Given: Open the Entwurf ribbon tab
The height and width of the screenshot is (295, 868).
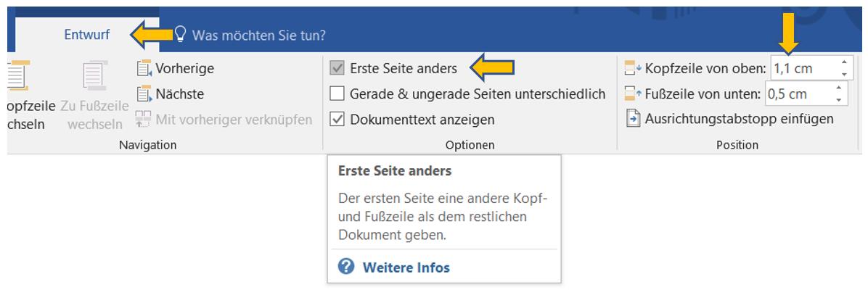Looking at the screenshot, I should 86,34.
